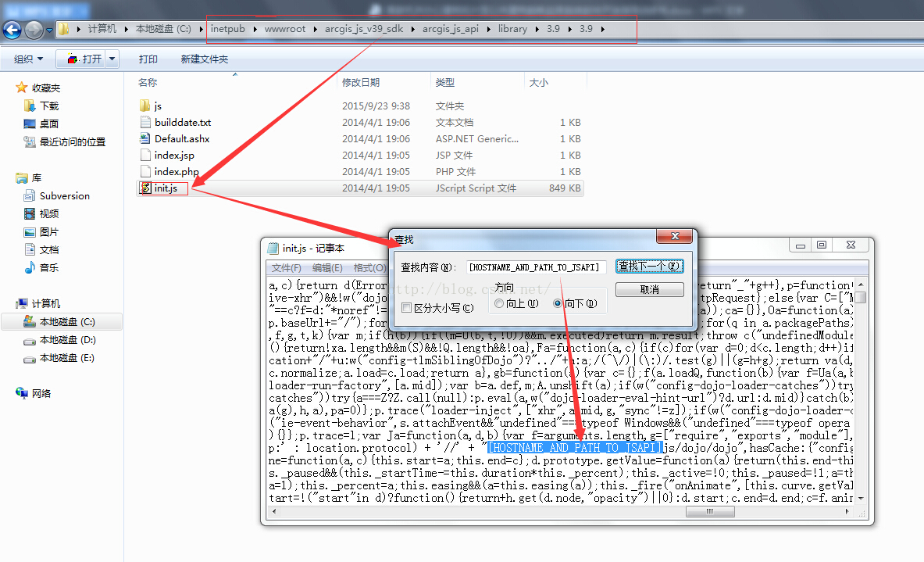The image size is (924, 562).
Task: Click Notepad vertical scrollbar down arrow
Action: pyautogui.click(x=861, y=499)
